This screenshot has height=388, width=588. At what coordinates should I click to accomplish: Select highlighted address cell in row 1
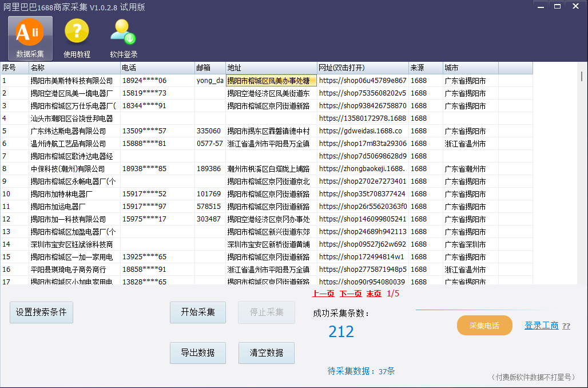(271, 81)
